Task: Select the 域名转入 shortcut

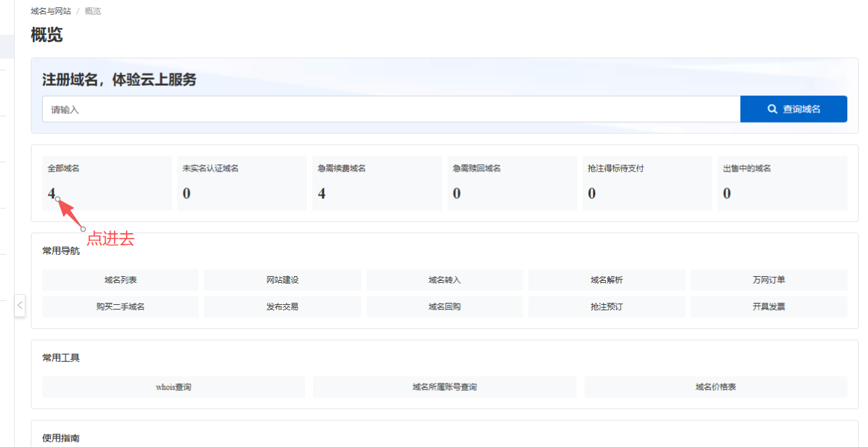Action: (444, 280)
